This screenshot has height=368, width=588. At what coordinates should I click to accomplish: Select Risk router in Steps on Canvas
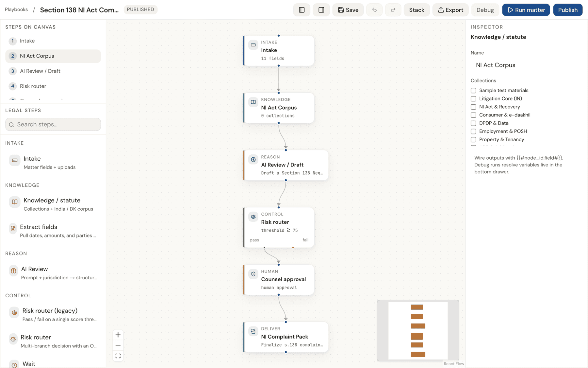coord(53,86)
